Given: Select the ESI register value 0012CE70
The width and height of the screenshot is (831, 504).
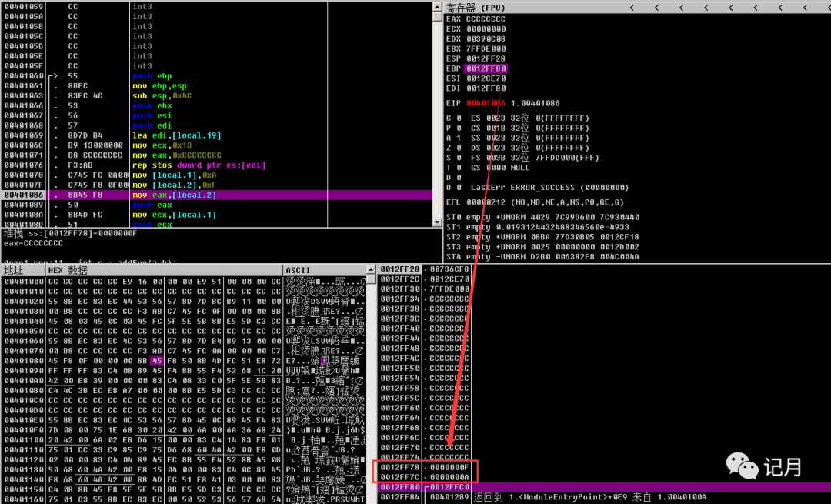Looking at the screenshot, I should point(486,78).
